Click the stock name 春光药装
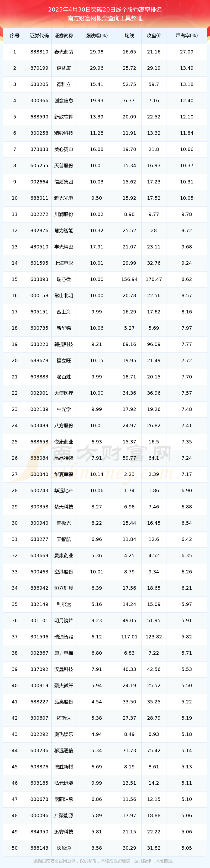 pos(64,52)
